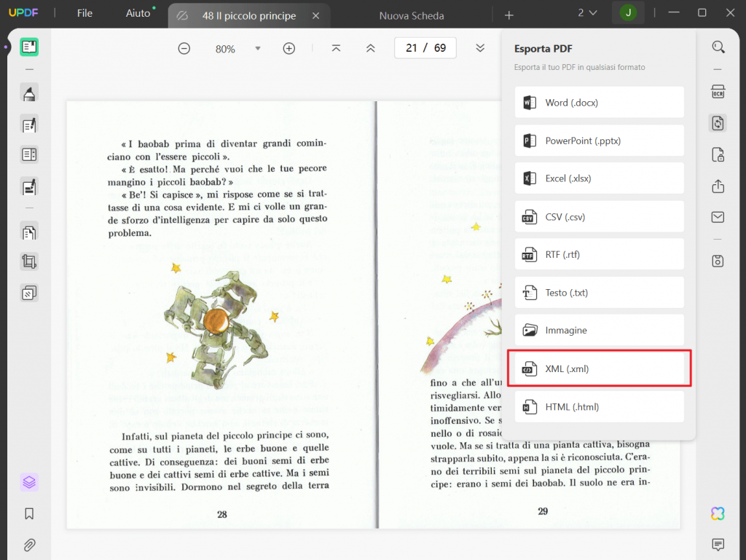Export the PDF as Word (.docx)
746x560 pixels.
click(x=599, y=102)
